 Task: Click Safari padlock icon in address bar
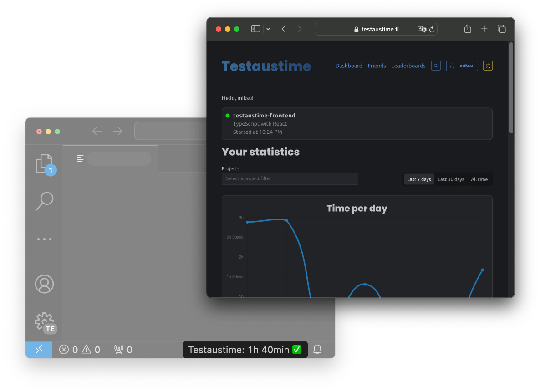point(357,30)
